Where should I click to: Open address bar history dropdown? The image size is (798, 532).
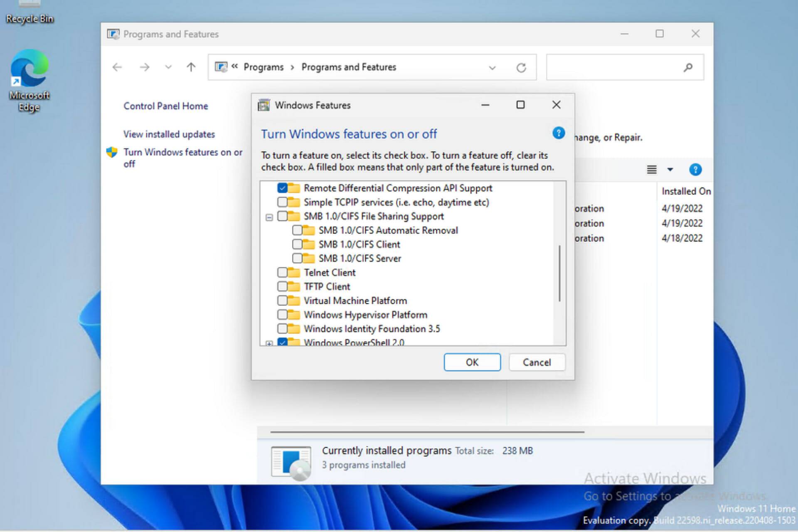point(492,67)
